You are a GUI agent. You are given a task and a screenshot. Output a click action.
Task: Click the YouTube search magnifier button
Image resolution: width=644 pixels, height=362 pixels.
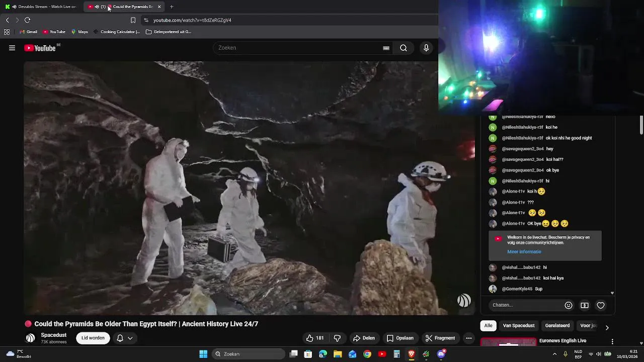coord(404,48)
